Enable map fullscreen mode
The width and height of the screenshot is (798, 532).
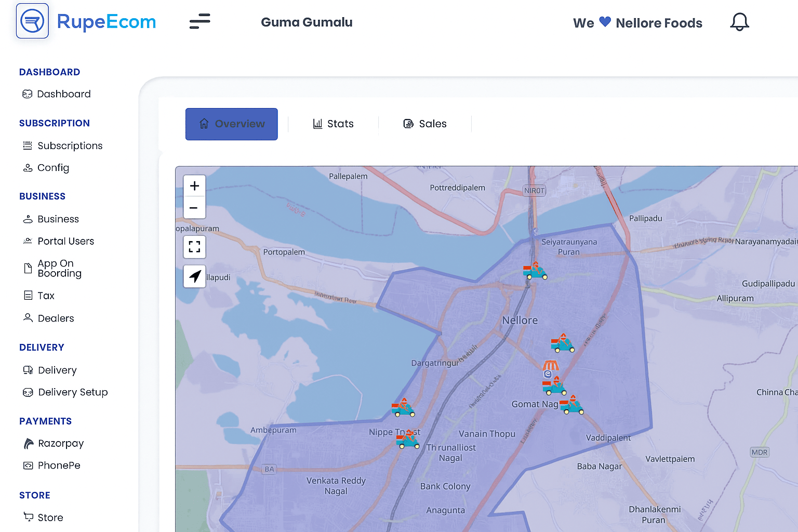click(194, 247)
